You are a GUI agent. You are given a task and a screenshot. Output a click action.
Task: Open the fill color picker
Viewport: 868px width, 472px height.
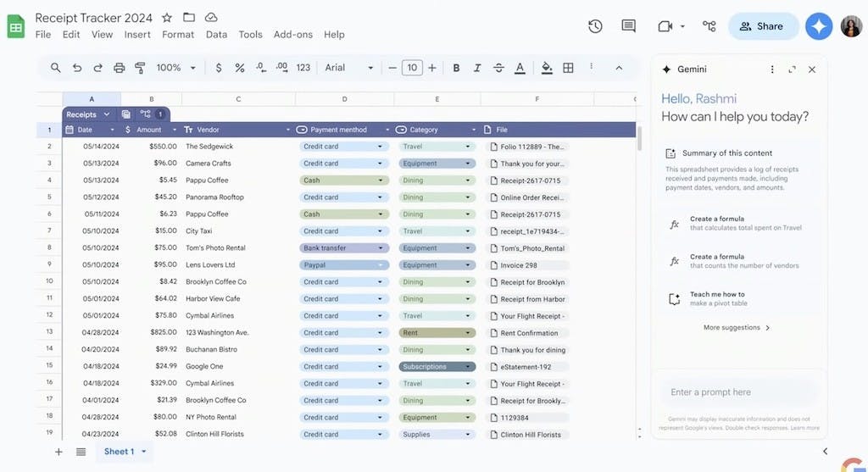pos(547,68)
